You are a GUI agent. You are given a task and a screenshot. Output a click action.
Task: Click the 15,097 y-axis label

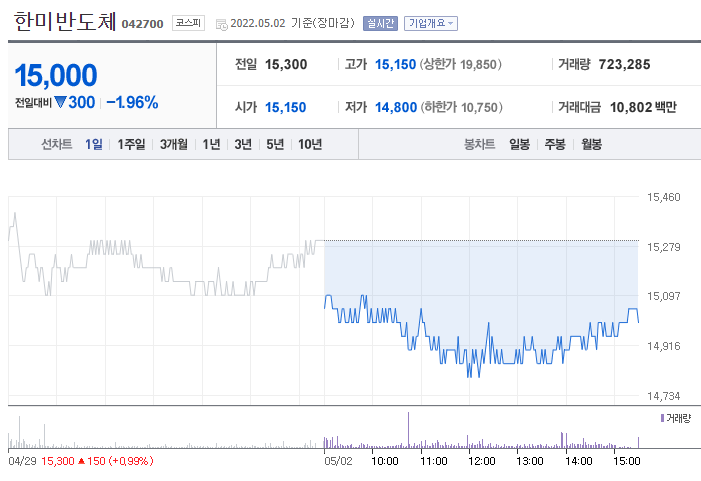click(x=663, y=296)
